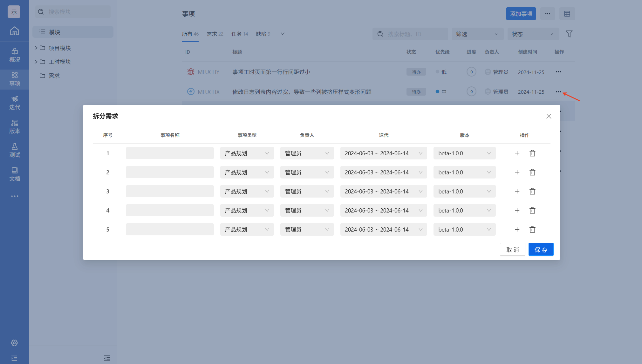642x364 pixels.
Task: Open 事项类型 dropdown in row 1
Action: pos(247,153)
